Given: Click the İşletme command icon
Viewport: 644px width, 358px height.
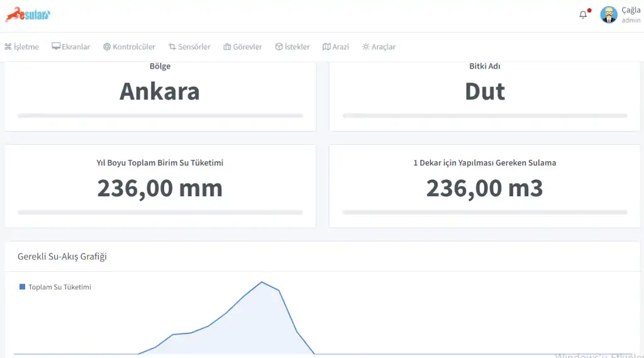Looking at the screenshot, I should [8, 47].
